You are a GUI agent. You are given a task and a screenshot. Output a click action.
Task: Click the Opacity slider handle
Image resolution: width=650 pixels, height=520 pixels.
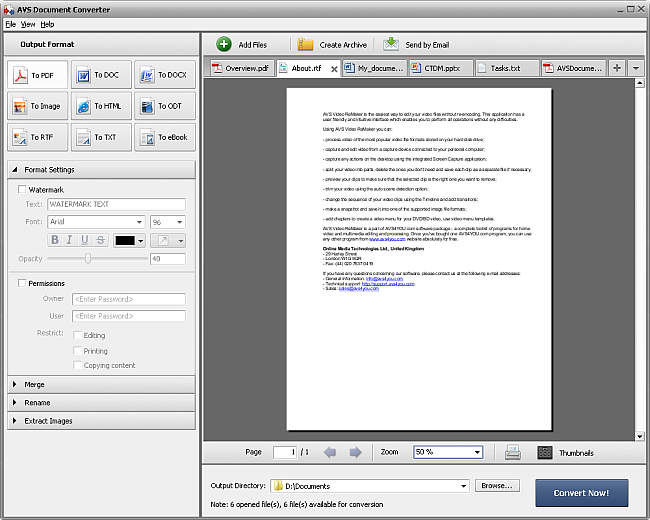tap(88, 259)
